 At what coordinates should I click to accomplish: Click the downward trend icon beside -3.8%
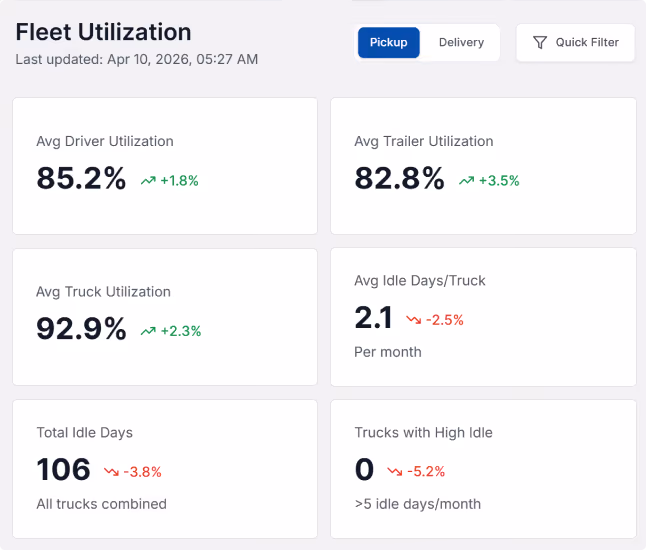click(x=111, y=471)
